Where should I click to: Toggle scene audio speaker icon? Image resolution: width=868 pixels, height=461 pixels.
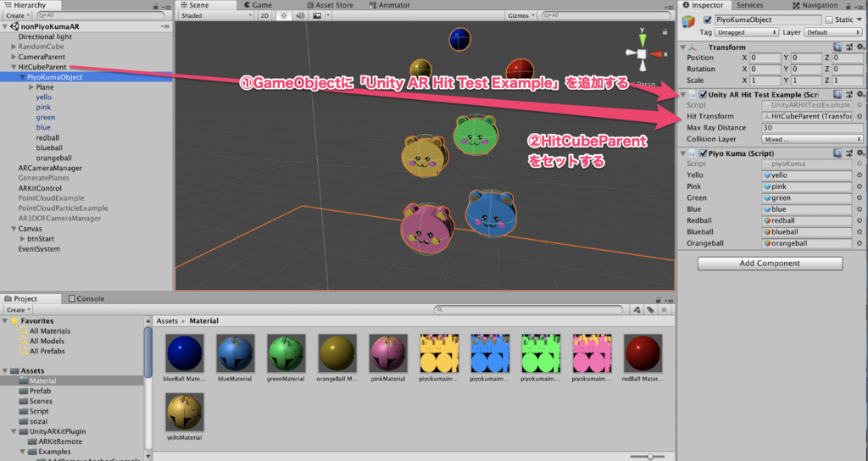point(300,15)
